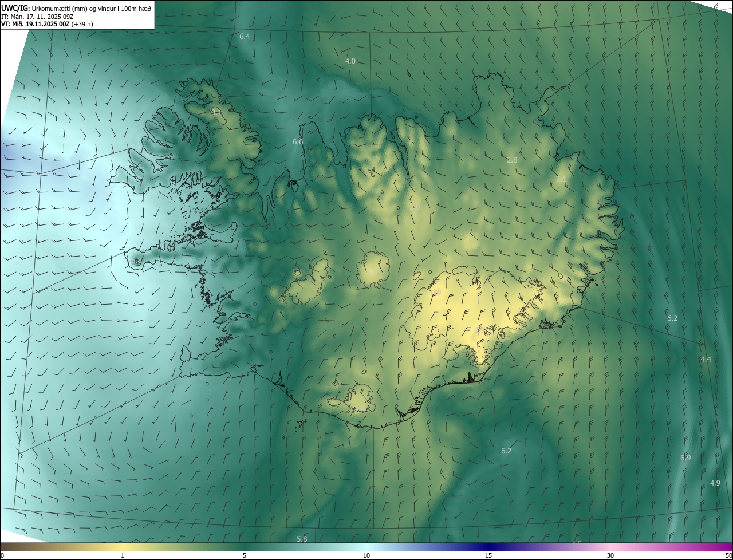
Task: Click the 0 tick on the color scale
Action: 2,555
